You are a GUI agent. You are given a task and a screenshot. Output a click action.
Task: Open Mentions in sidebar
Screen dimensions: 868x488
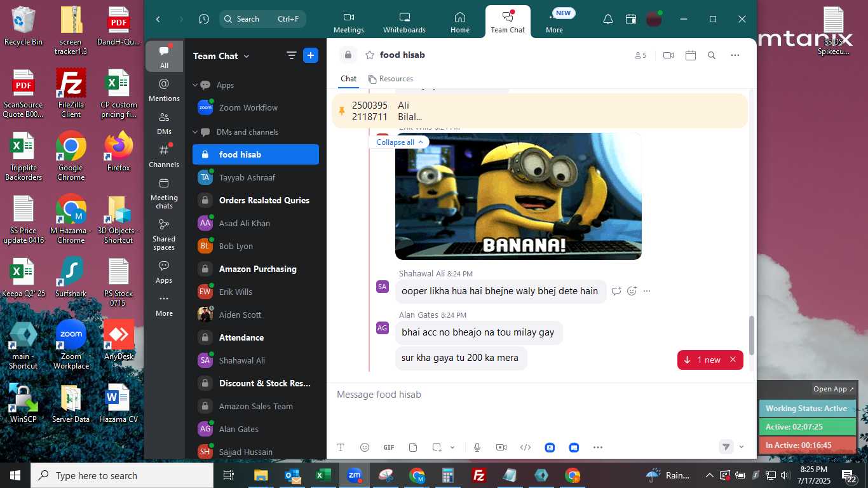[164, 90]
